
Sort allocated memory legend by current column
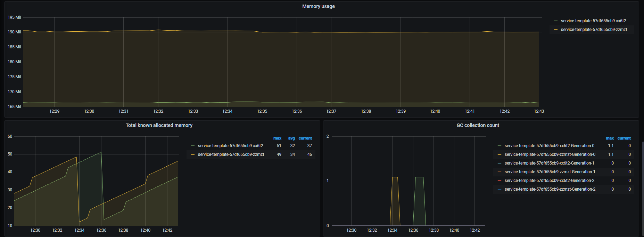click(x=305, y=138)
